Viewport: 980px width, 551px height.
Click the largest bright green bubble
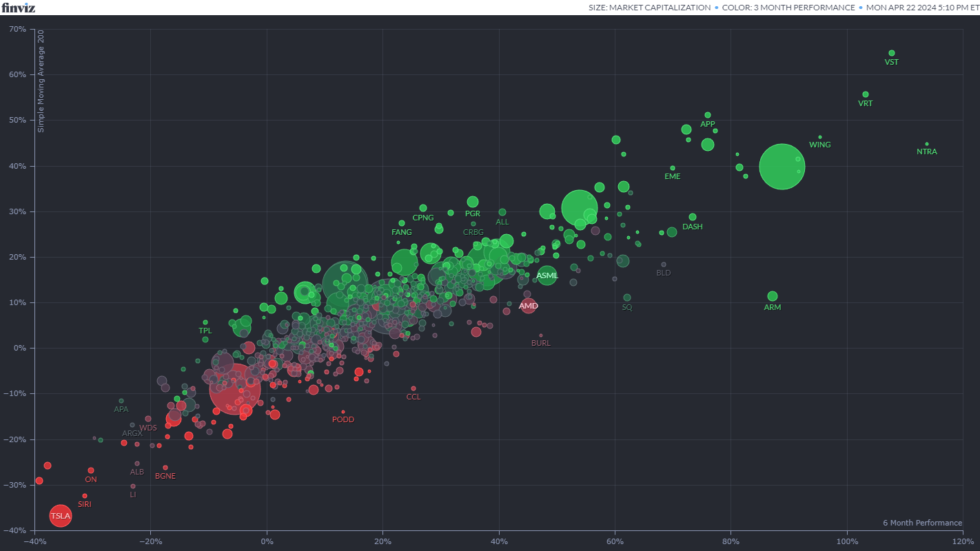click(x=782, y=167)
